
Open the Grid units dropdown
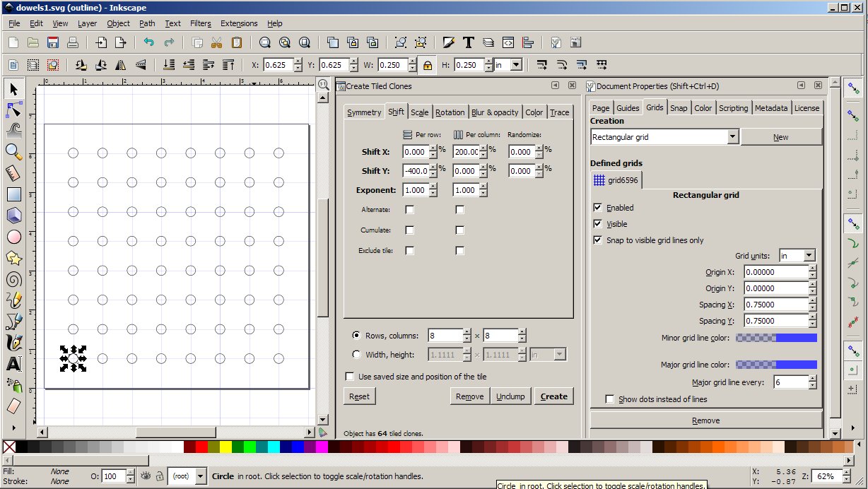[x=809, y=256]
